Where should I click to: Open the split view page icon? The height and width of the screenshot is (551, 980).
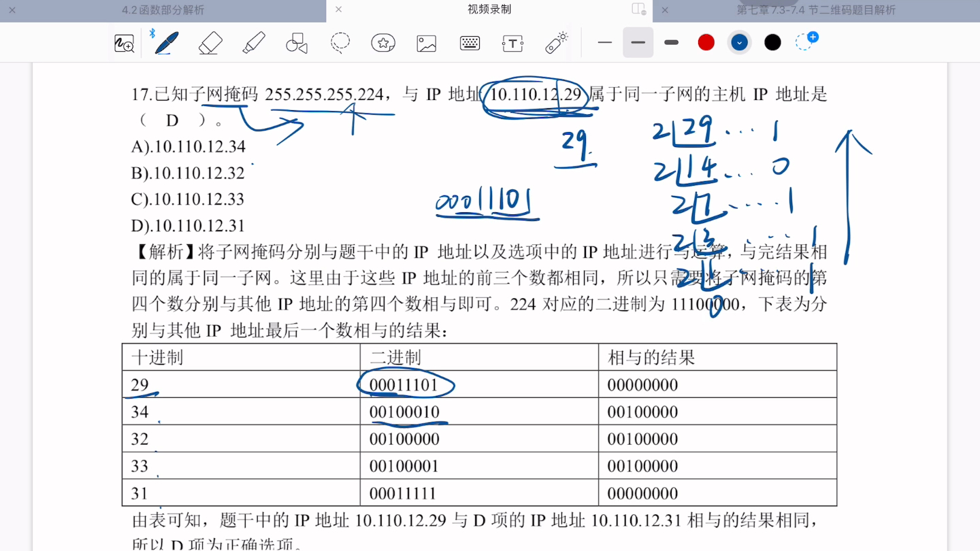click(638, 9)
